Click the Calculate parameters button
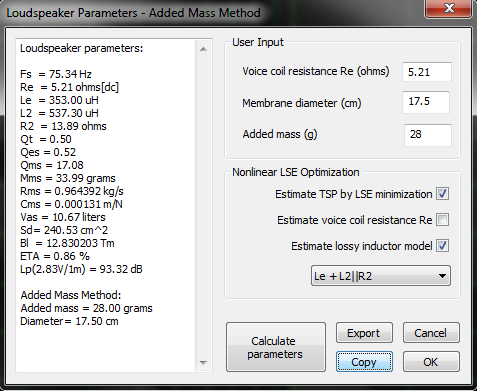This screenshot has width=477, height=391. tap(276, 347)
